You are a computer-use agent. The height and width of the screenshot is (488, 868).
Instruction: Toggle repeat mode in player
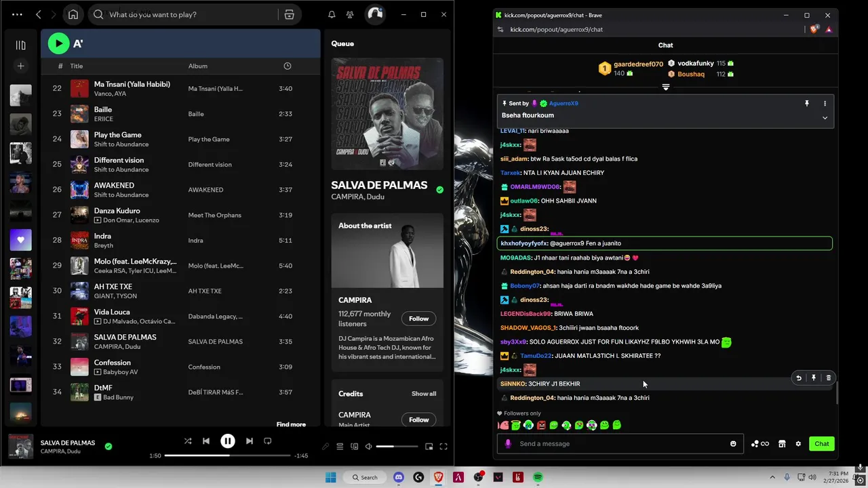pyautogui.click(x=267, y=441)
